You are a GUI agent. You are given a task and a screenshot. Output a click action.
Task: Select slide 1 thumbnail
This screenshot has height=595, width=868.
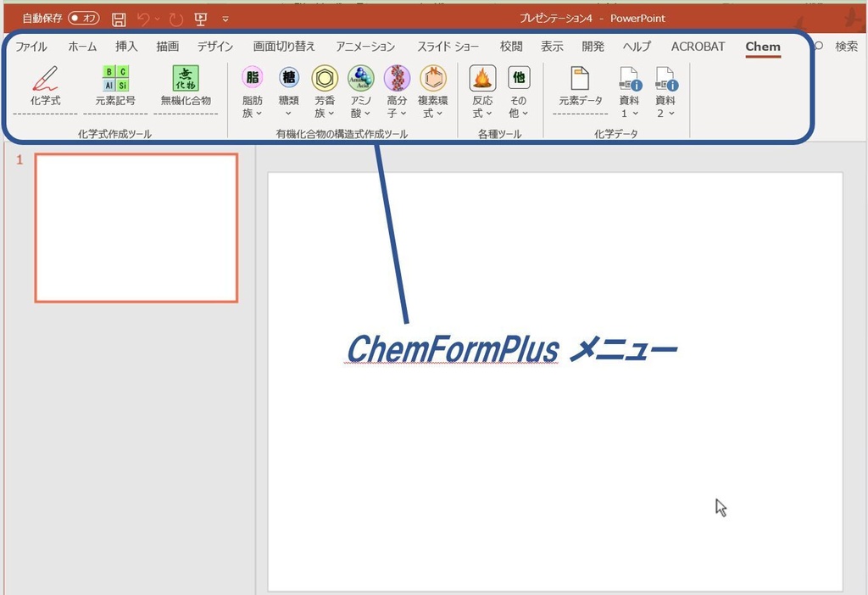coord(136,228)
